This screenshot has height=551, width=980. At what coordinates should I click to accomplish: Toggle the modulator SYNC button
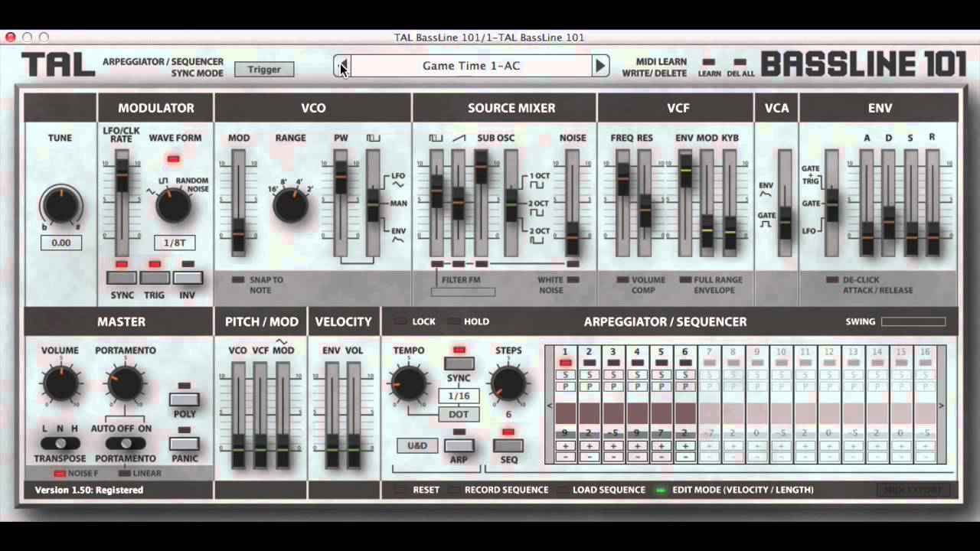coord(122,278)
